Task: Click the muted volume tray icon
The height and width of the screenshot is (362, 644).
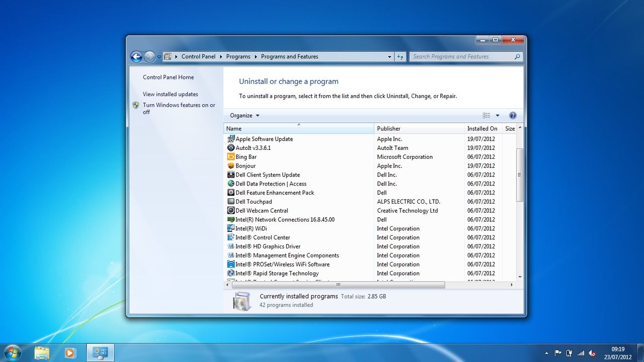Action: tap(592, 353)
